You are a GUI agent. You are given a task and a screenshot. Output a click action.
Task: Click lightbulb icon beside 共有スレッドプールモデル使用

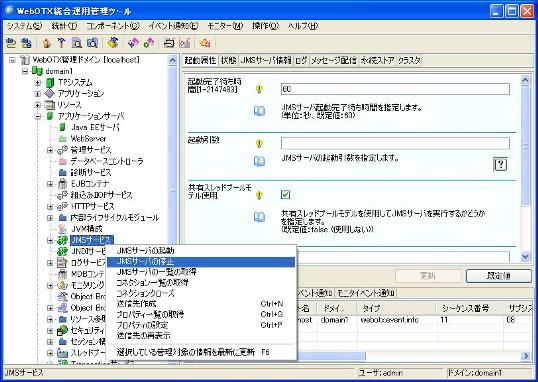(x=259, y=195)
